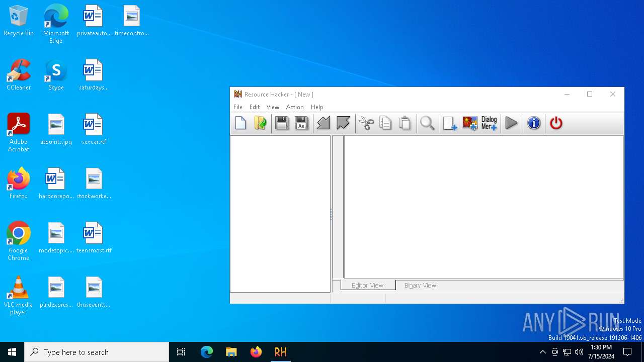Select the Skype desktop shortcut
The image size is (644, 362).
point(56,75)
